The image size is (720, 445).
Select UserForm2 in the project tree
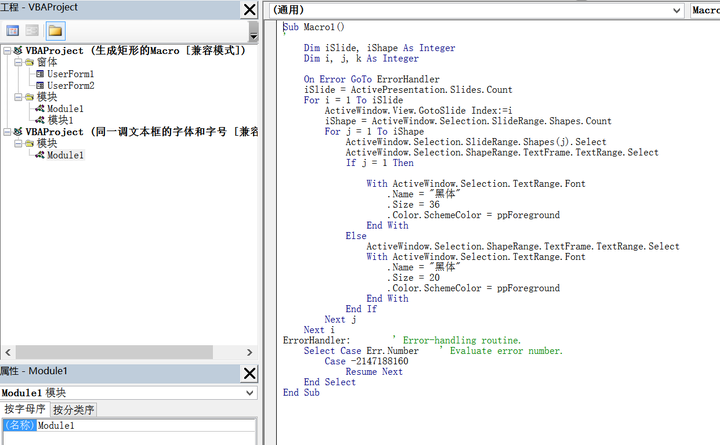click(70, 86)
